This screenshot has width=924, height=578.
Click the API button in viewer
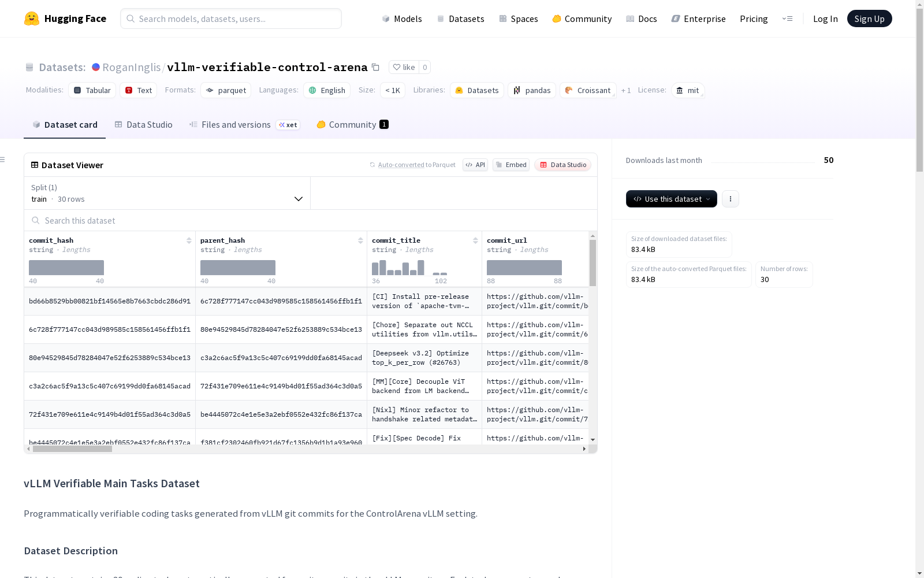pyautogui.click(x=475, y=165)
